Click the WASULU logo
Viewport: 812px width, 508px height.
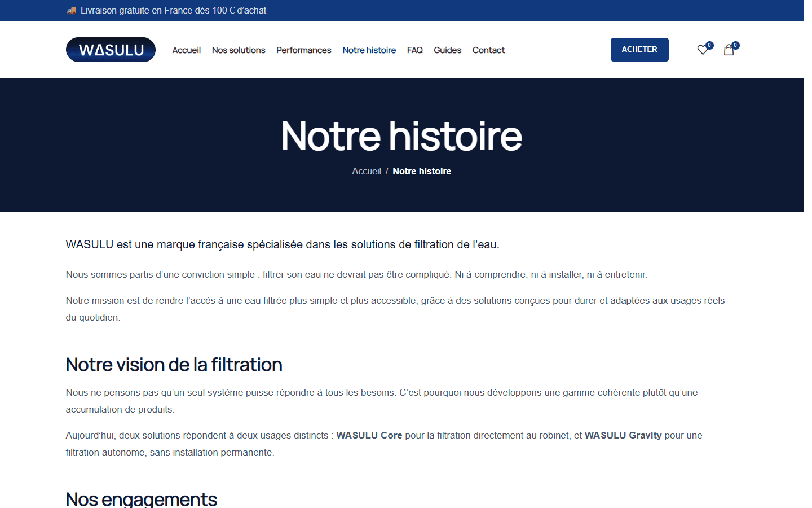click(111, 50)
